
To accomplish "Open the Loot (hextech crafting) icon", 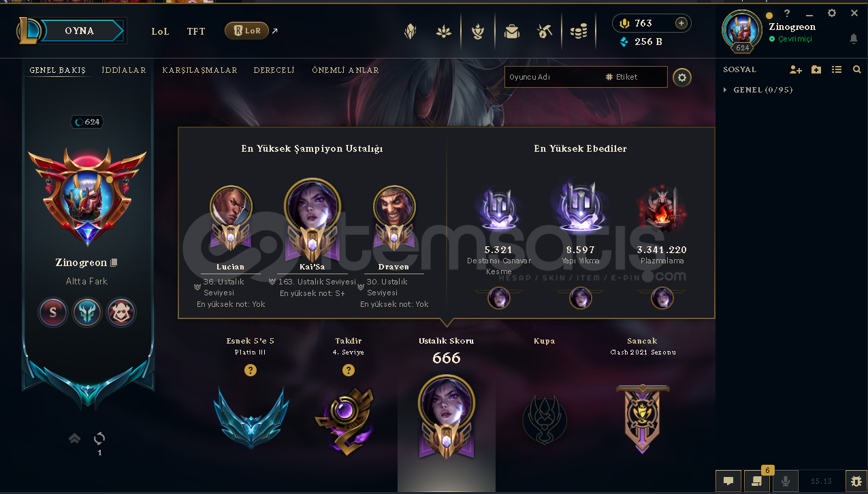I will click(545, 31).
